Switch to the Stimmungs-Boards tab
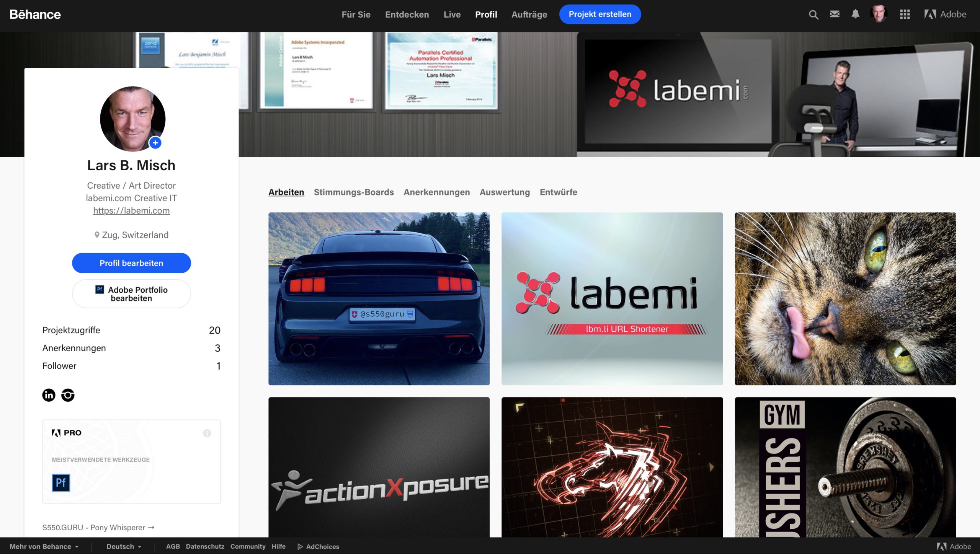This screenshot has height=554, width=980. 354,192
